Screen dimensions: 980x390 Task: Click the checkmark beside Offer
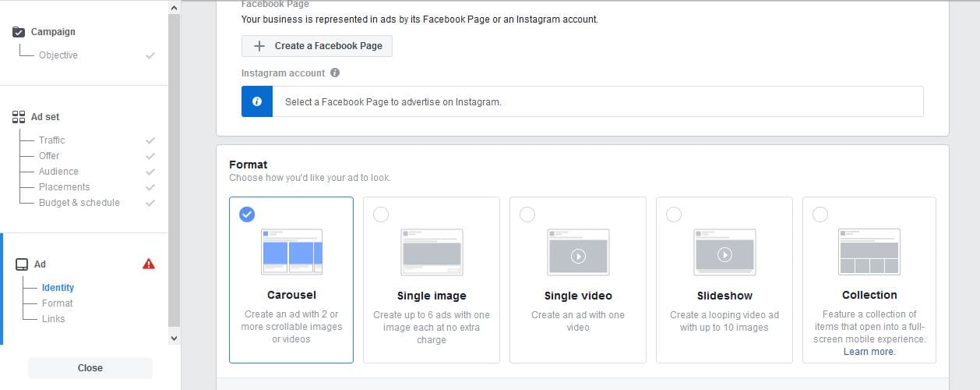pyautogui.click(x=150, y=156)
